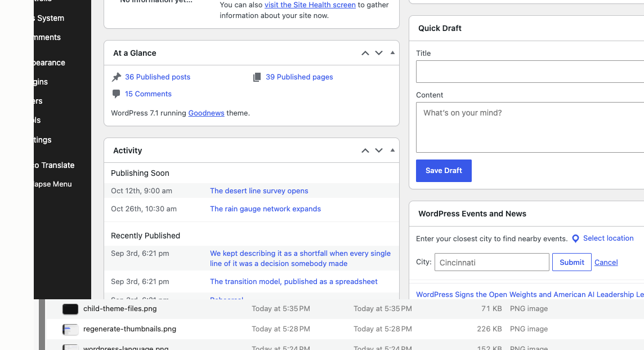Open WordPress Signs the Open Weights news link
644x350 pixels.
point(530,294)
